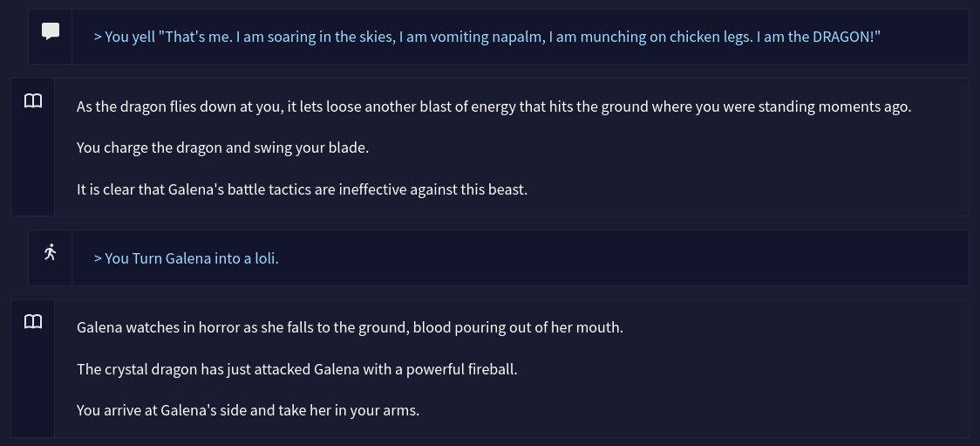This screenshot has height=446, width=980.
Task: Click the line 'Galena watches in horror as she falls'
Action: point(350,328)
